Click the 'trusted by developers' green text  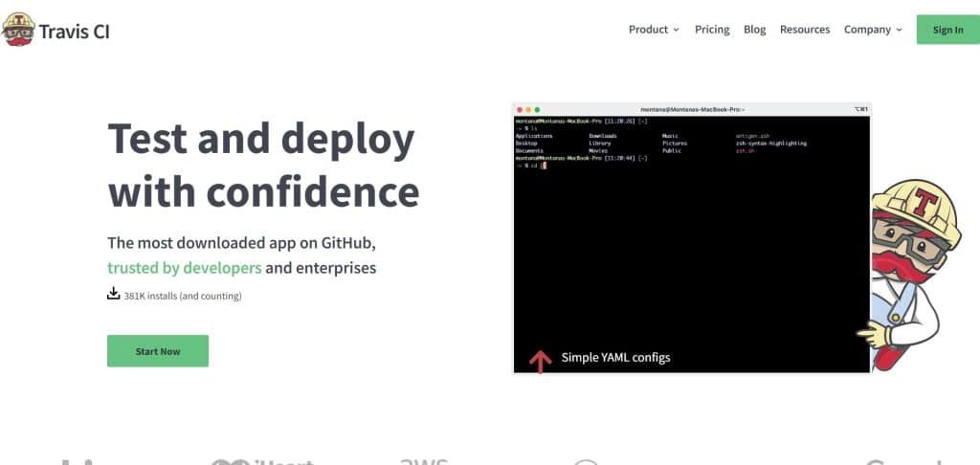[x=185, y=268]
